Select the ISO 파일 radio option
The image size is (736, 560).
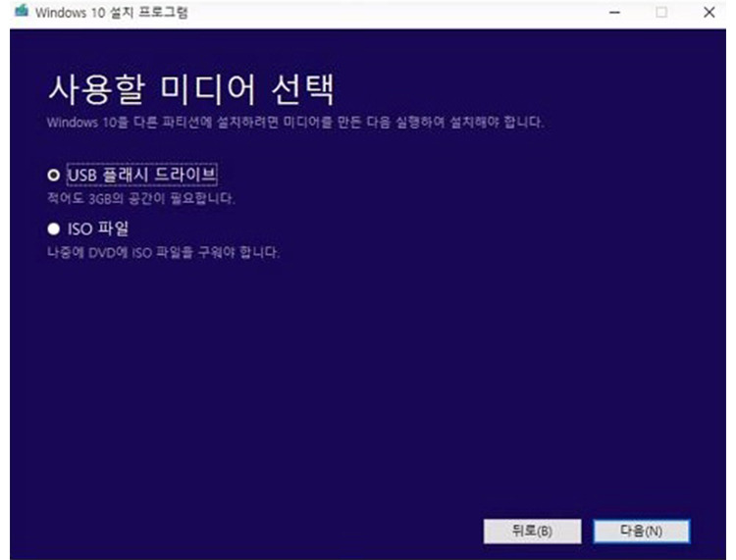[x=54, y=229]
